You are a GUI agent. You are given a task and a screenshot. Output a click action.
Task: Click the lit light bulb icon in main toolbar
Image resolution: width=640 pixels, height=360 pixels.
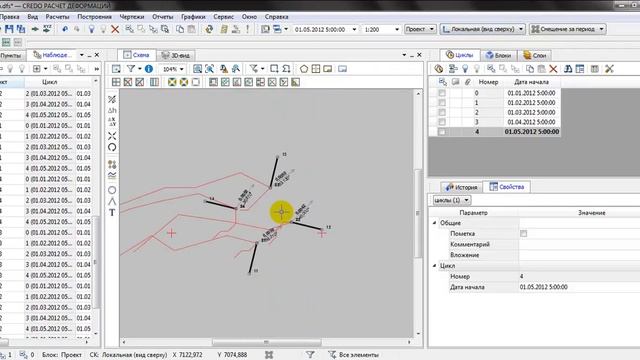click(91, 29)
